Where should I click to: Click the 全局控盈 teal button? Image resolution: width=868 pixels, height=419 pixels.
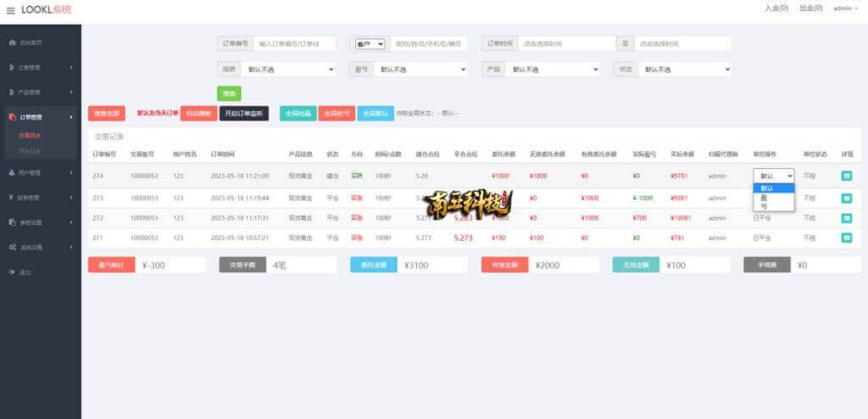pyautogui.click(x=298, y=113)
